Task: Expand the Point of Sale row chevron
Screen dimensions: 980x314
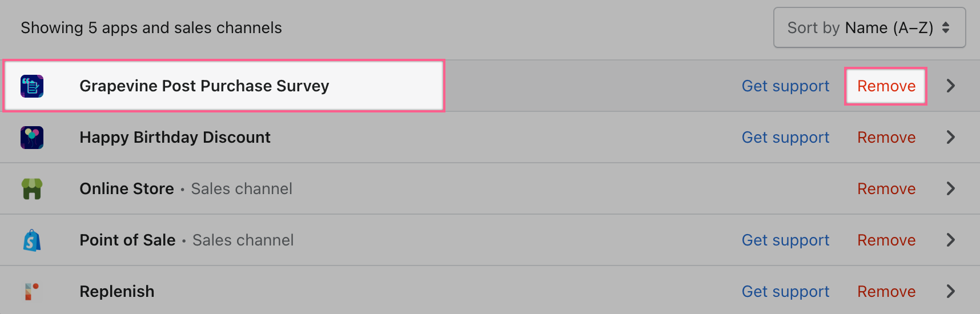Action: [x=950, y=240]
